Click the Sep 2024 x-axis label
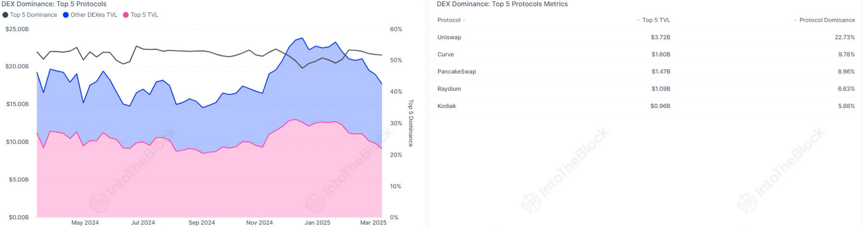 (x=202, y=223)
